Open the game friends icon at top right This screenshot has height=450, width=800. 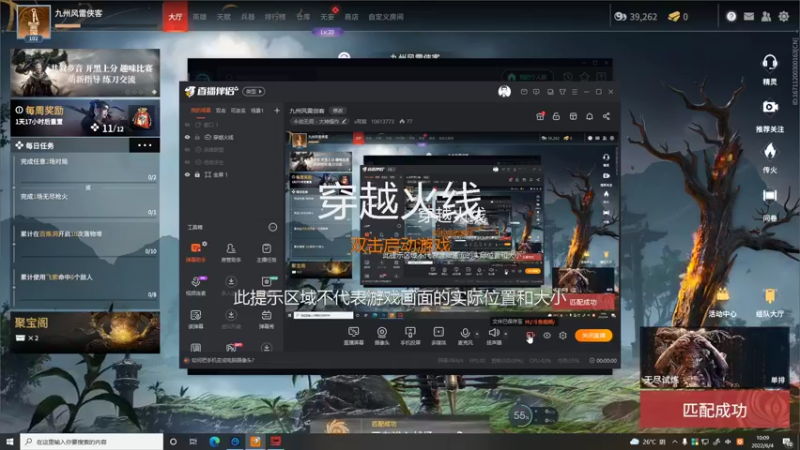click(766, 17)
